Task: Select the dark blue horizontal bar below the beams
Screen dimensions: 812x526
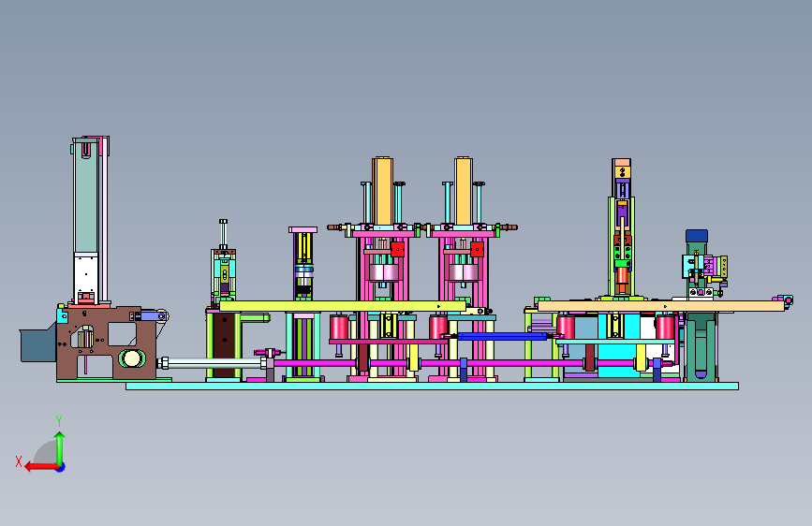Action: point(501,337)
